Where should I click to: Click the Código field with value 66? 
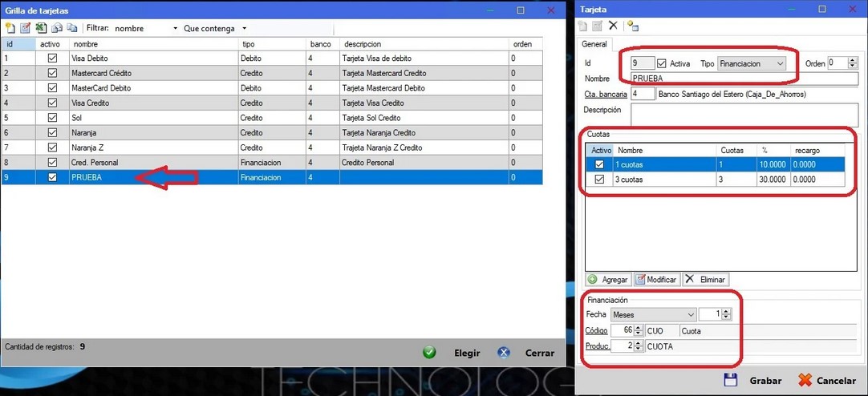[x=623, y=331]
